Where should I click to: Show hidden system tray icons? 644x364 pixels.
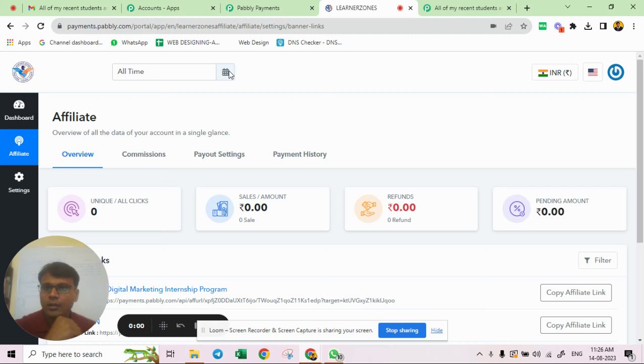tap(479, 354)
